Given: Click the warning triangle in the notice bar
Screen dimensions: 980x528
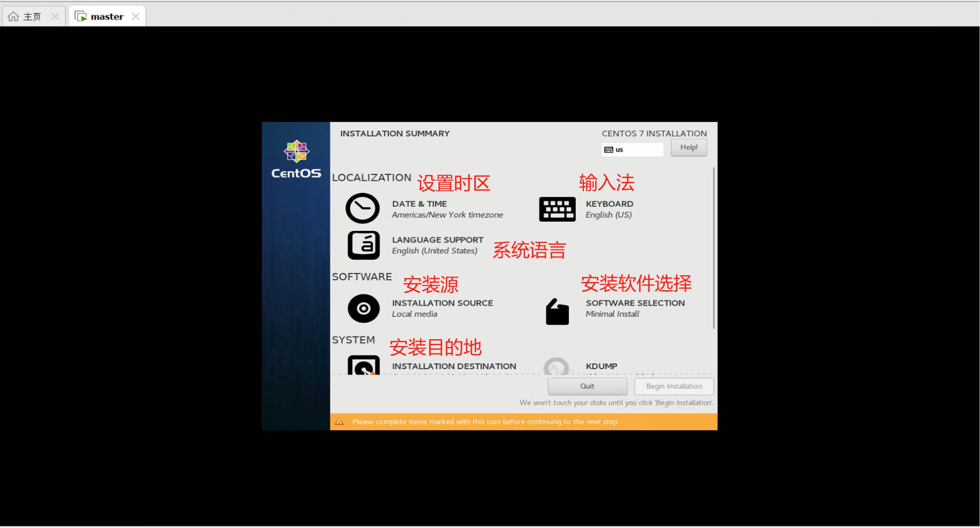Looking at the screenshot, I should click(340, 421).
